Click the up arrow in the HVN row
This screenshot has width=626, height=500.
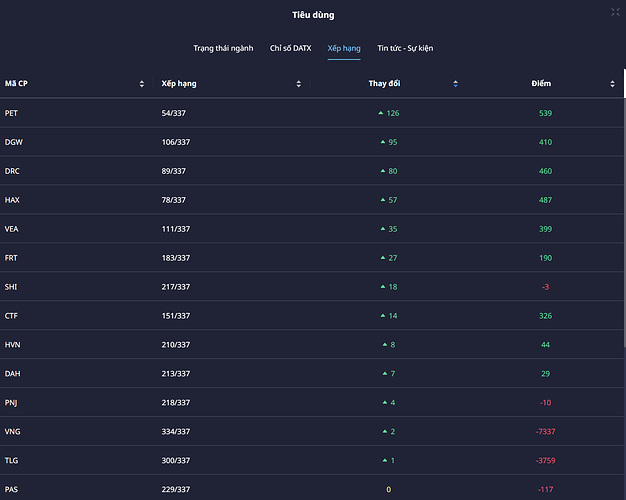tap(384, 344)
